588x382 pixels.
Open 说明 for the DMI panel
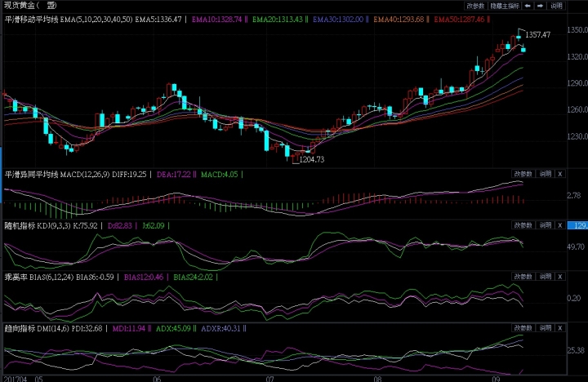point(546,328)
